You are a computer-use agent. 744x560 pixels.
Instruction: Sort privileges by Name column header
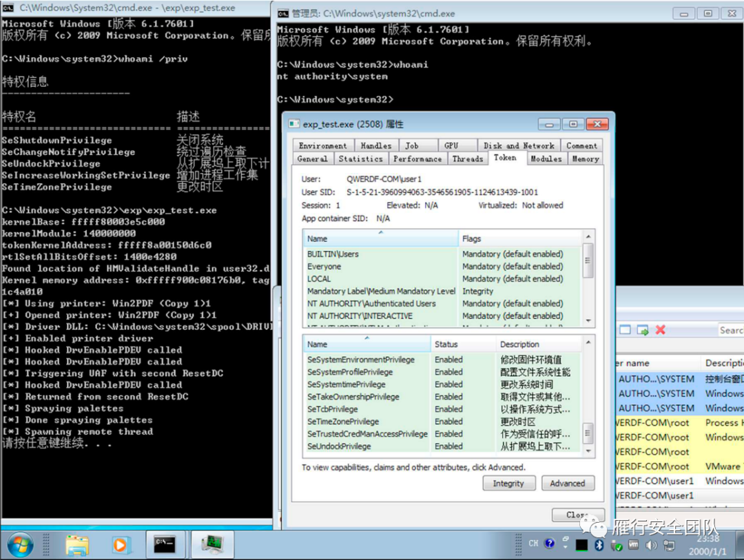pos(366,344)
